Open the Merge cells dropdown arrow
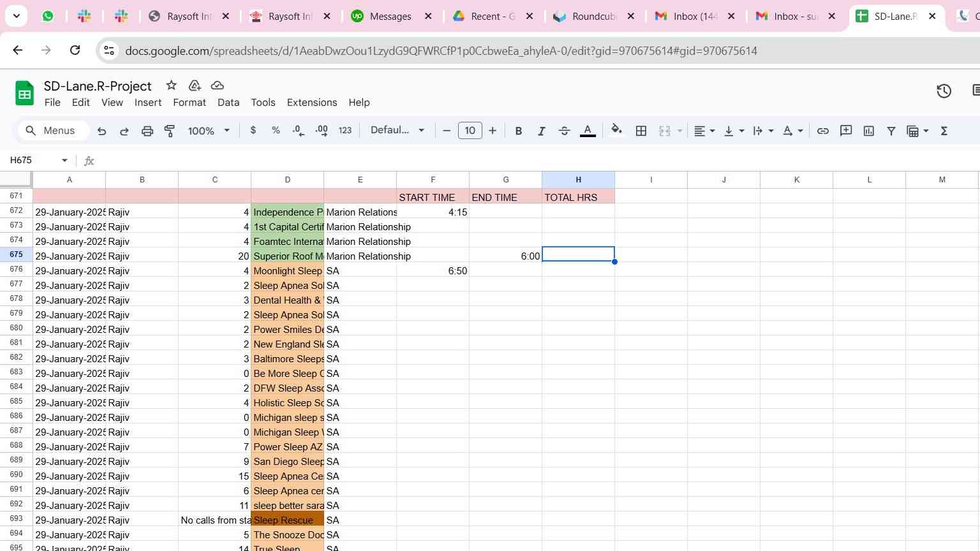This screenshot has height=551, width=980. (x=679, y=131)
